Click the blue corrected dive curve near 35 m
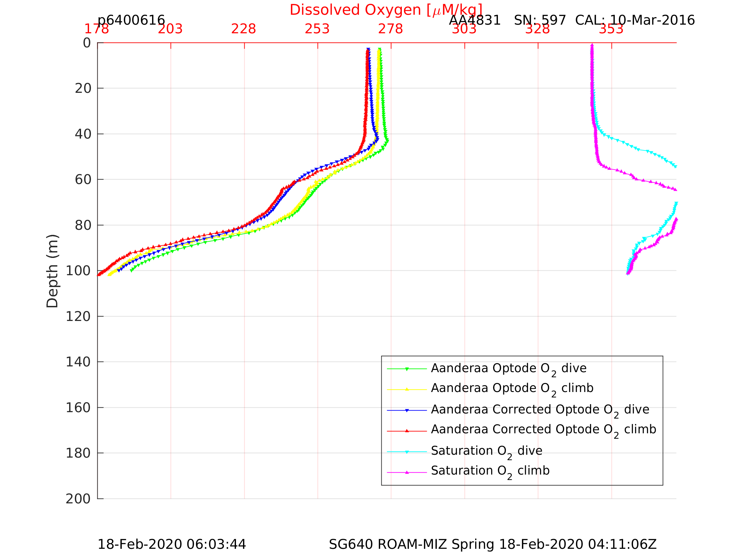The image size is (747, 560). tap(372, 123)
